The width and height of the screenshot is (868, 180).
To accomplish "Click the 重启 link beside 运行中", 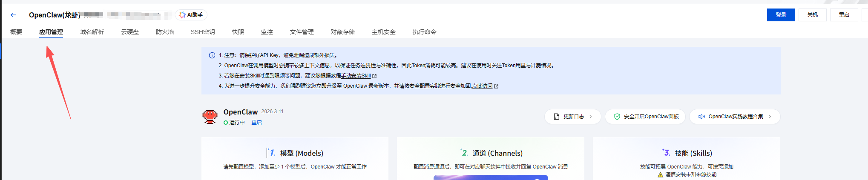I will coord(256,123).
